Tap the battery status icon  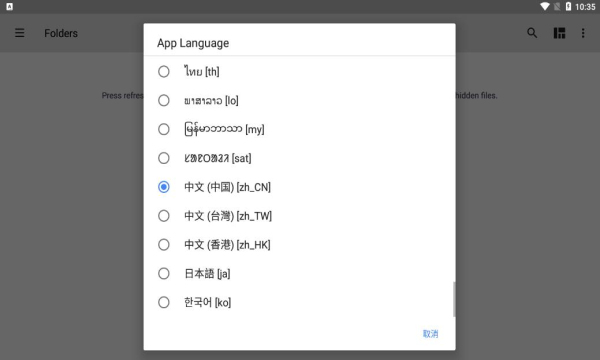pyautogui.click(x=568, y=7)
